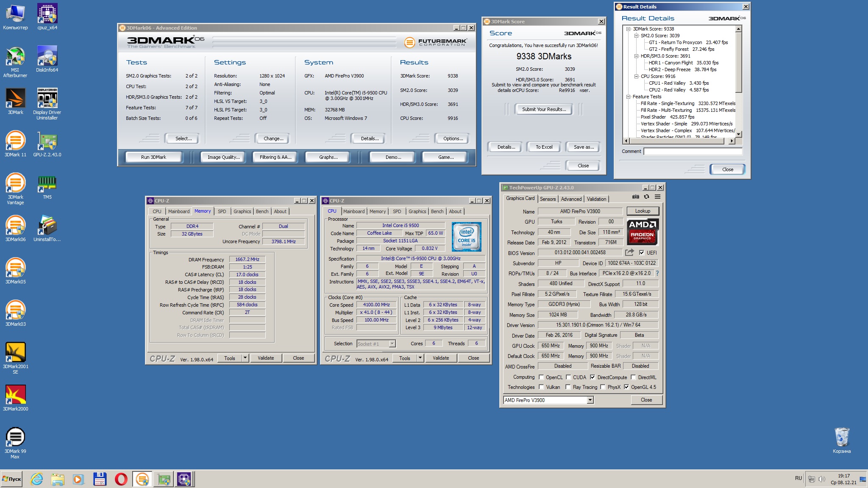This screenshot has width=868, height=488.
Task: Switch to the Mainboard tab in the right CPU-Z window
Action: [353, 211]
